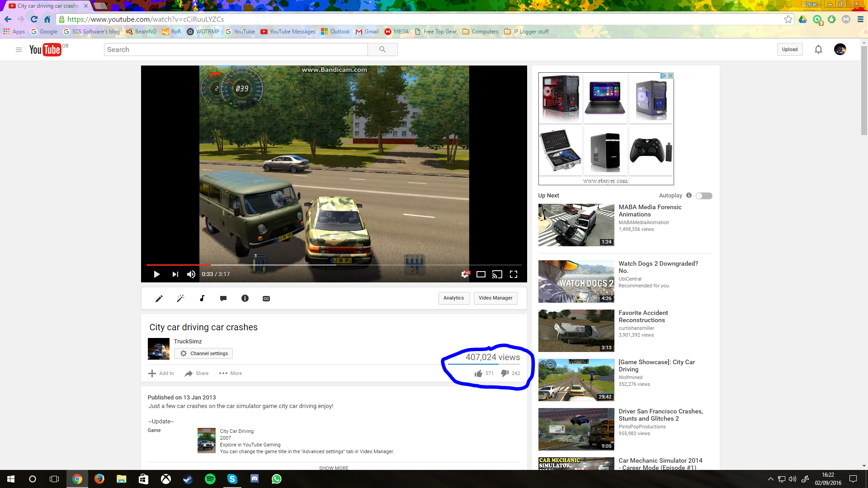Viewport: 868px width, 488px height.
Task: Open Computers bookmark folder
Action: 480,32
